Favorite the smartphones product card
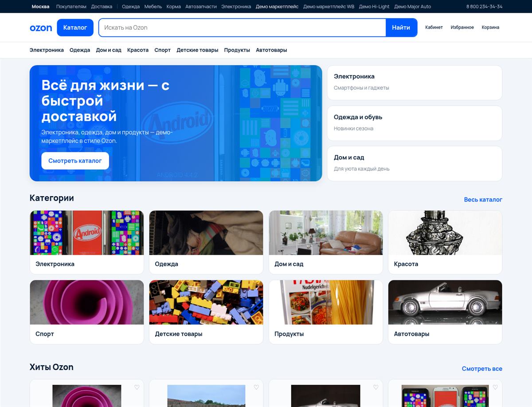Viewport: 532px width, 407px height. coord(495,387)
